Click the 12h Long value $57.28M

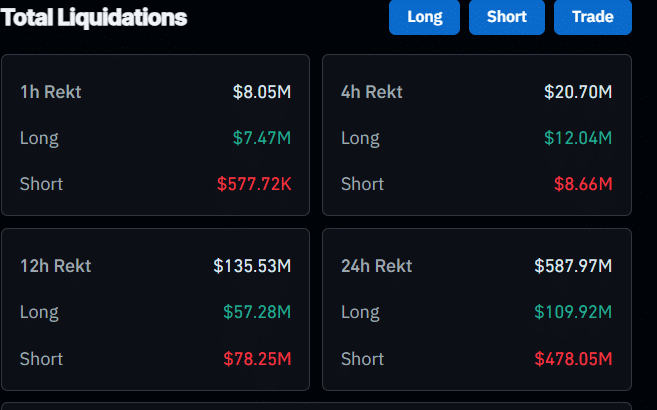tap(257, 312)
